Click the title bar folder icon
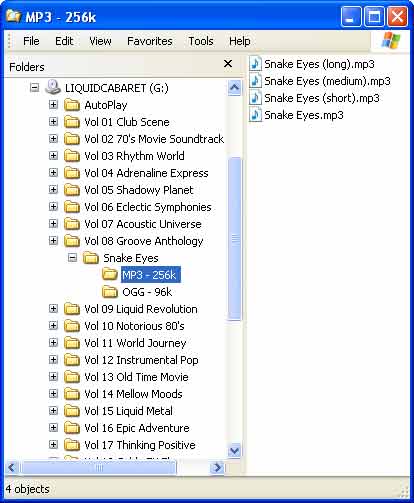 coord(14,16)
